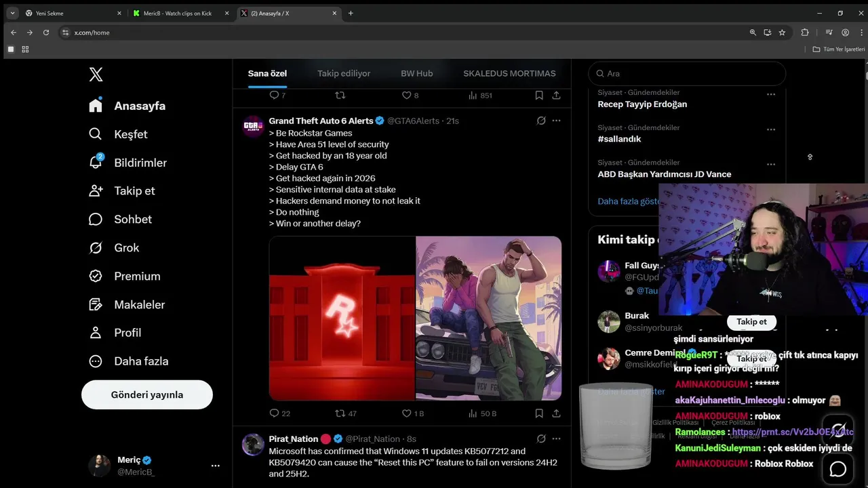Open Grok actions on Pirat_Nation post
Viewport: 868px width, 488px height.
pyautogui.click(x=540, y=439)
